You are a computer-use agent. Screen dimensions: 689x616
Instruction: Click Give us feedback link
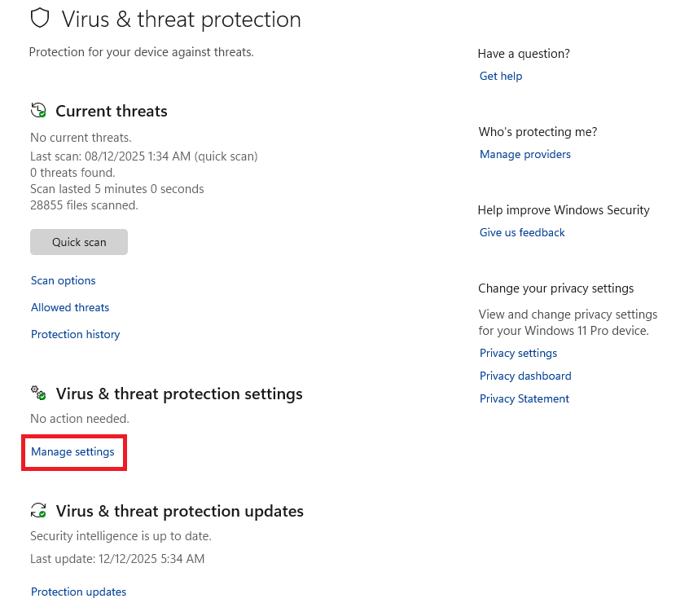tap(522, 232)
